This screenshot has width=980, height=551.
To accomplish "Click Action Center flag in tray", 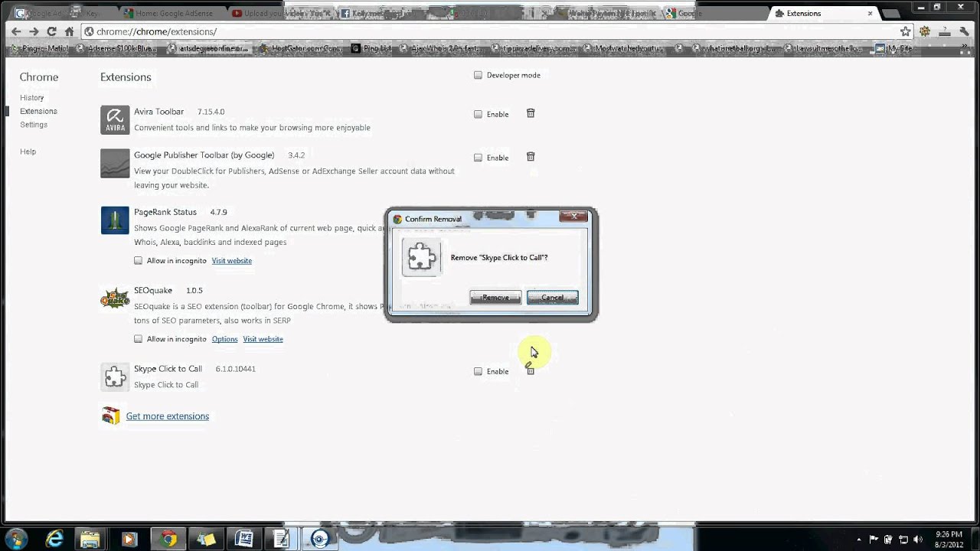I will [x=874, y=540].
